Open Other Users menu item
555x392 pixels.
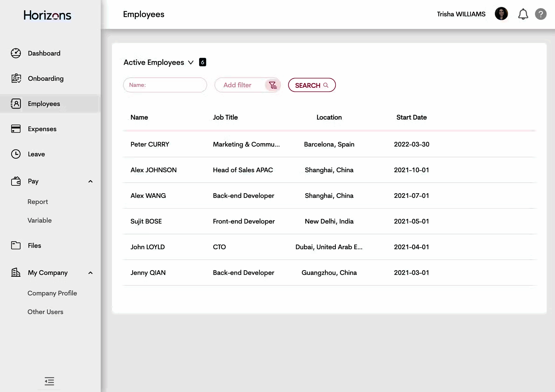(45, 312)
